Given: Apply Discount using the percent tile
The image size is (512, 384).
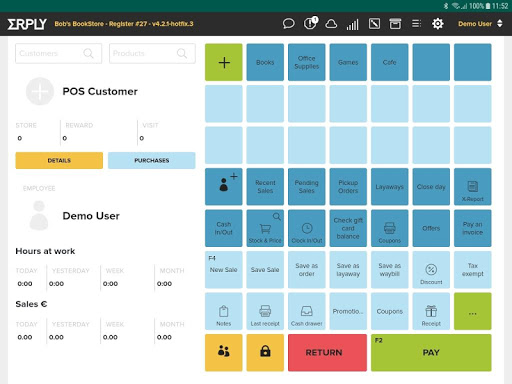Looking at the screenshot, I should point(431,270).
